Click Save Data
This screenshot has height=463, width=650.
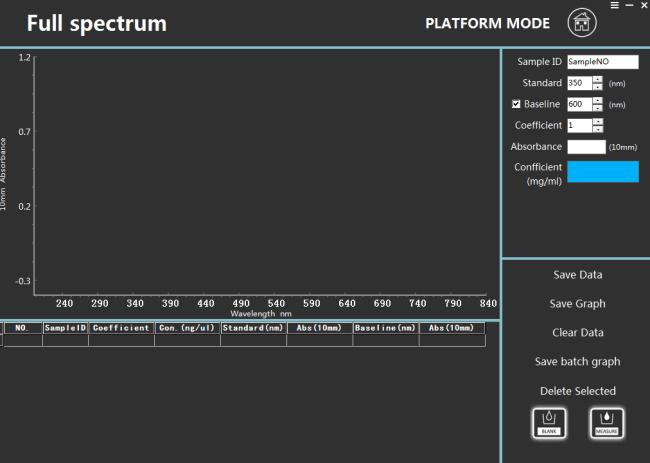(x=577, y=275)
